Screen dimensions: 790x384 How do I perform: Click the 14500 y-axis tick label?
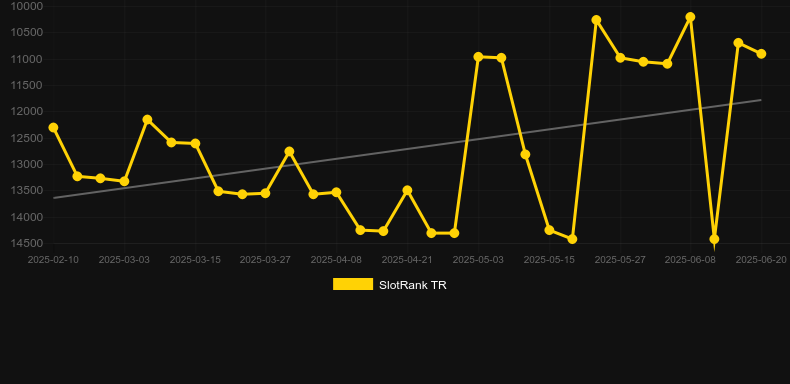(27, 243)
